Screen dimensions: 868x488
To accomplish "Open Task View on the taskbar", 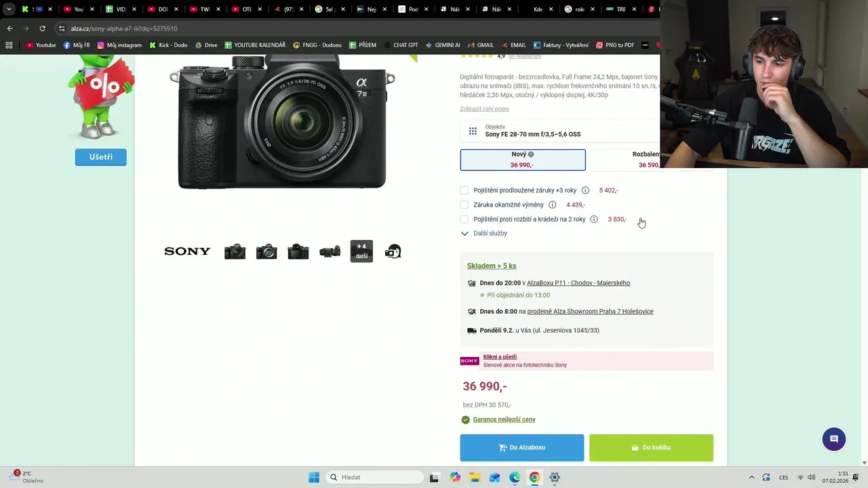I will [x=434, y=477].
